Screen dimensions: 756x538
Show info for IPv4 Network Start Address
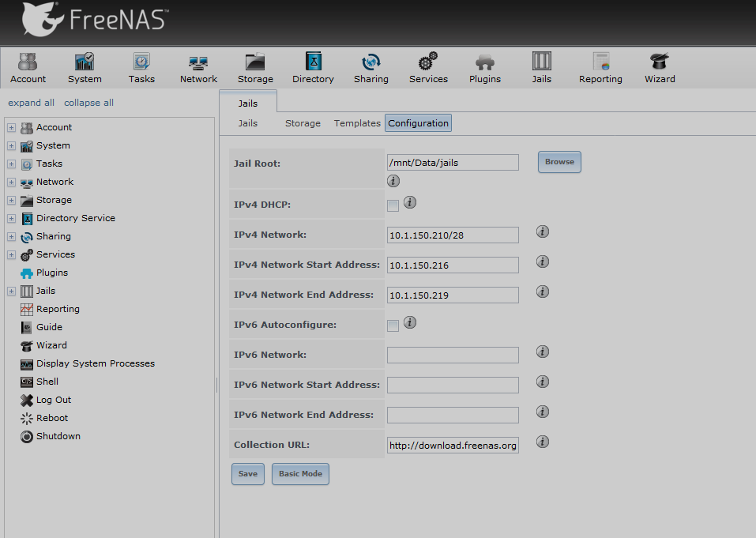[543, 261]
